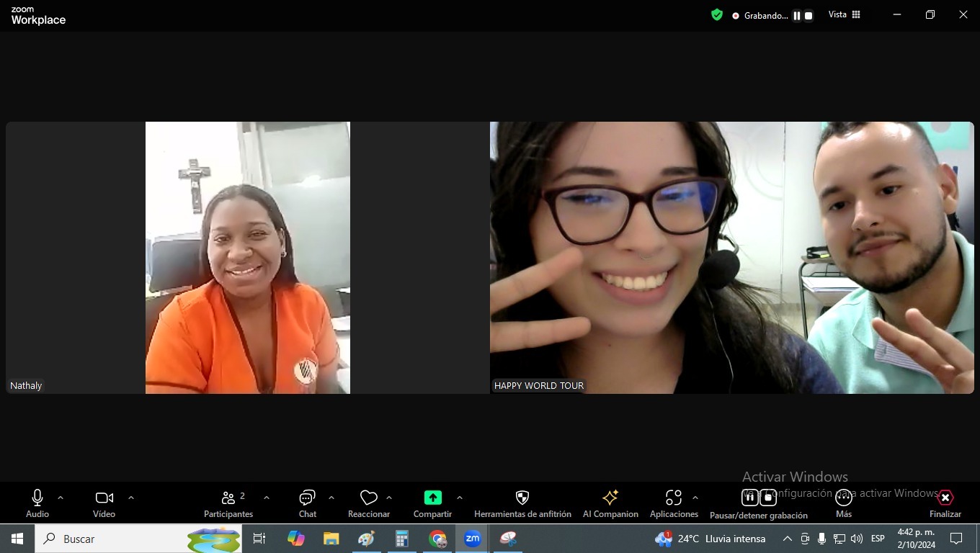Image resolution: width=980 pixels, height=553 pixels.
Task: Show hidden system tray icons
Action: [788, 539]
